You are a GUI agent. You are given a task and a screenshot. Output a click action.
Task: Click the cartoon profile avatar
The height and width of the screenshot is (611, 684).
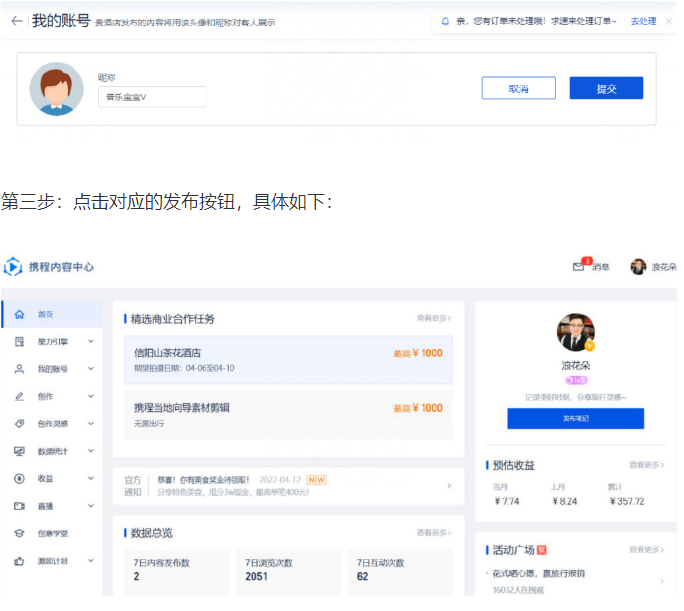[x=56, y=89]
